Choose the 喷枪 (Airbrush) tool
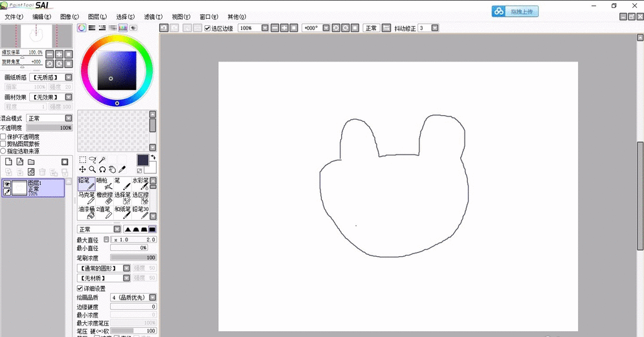The image size is (644, 337). (x=105, y=184)
